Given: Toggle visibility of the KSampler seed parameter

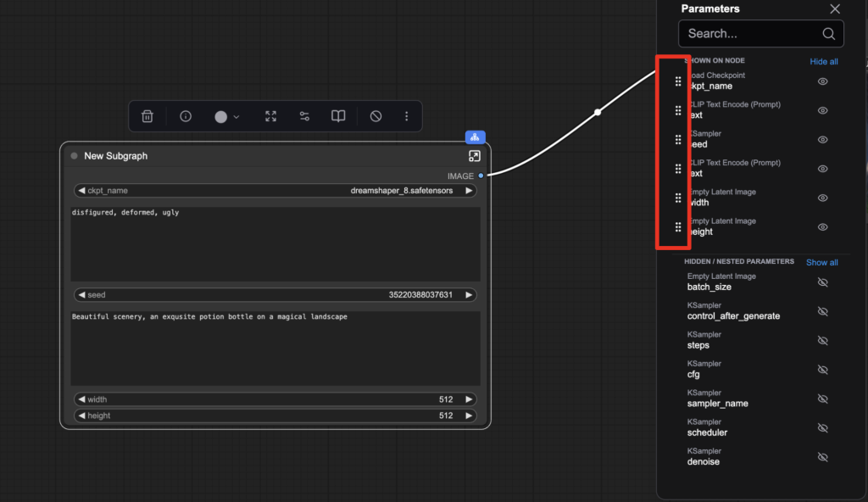Looking at the screenshot, I should [x=822, y=140].
